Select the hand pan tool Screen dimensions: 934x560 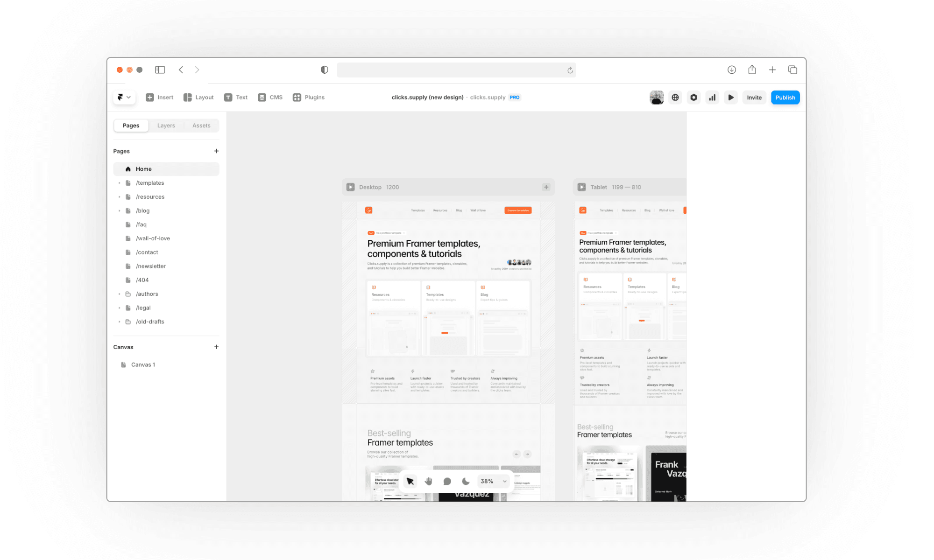429,481
